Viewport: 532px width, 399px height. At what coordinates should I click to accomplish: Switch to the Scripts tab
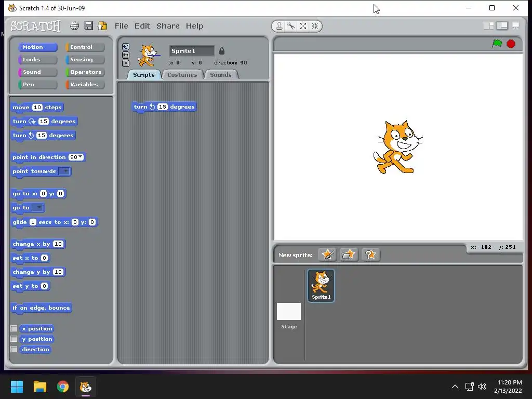click(143, 75)
